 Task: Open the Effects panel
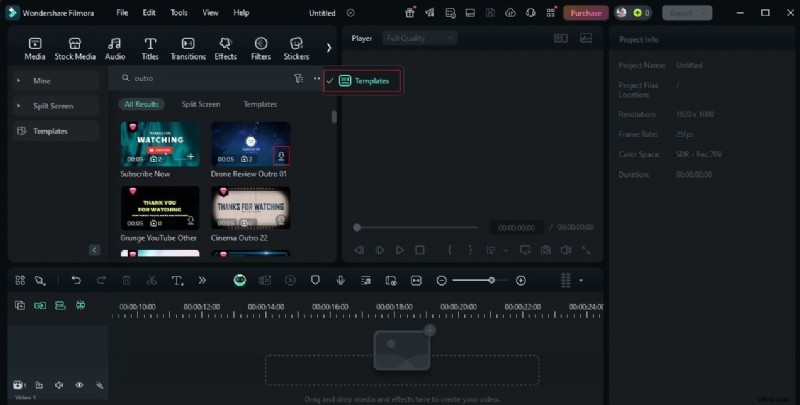tap(225, 48)
